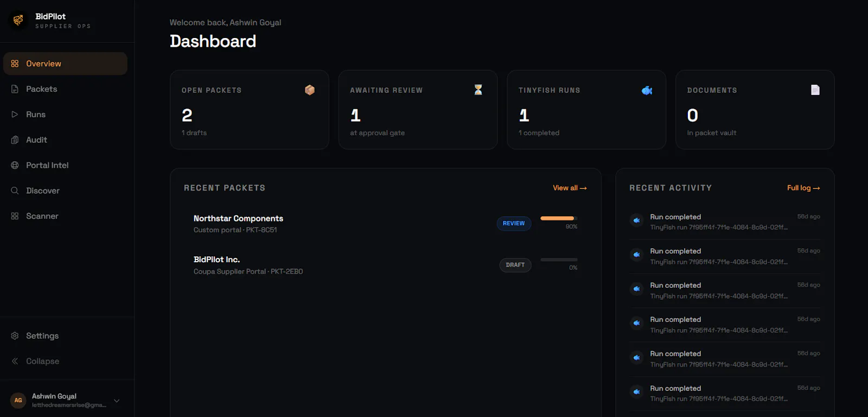Click the BidPilot logo icon
868x417 pixels.
point(18,21)
